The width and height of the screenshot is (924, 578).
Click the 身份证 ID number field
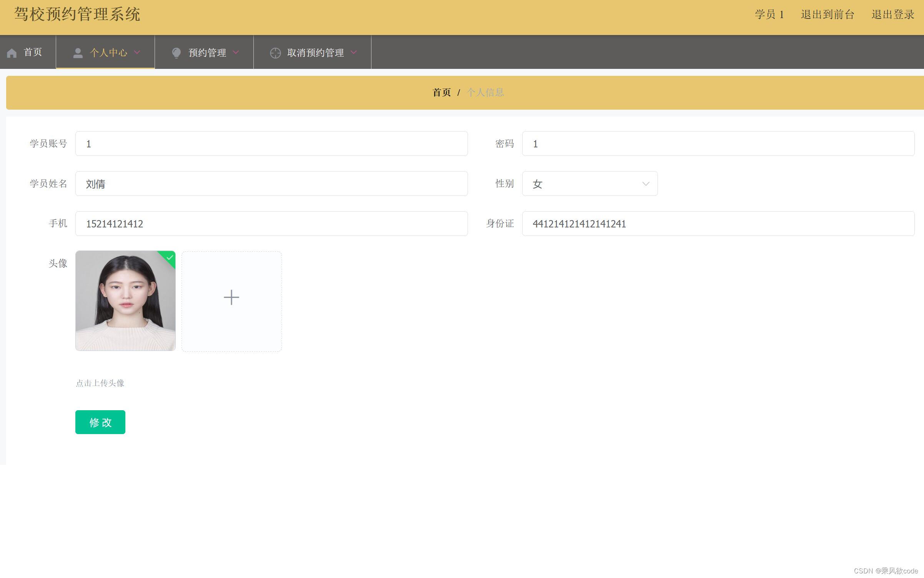point(718,224)
